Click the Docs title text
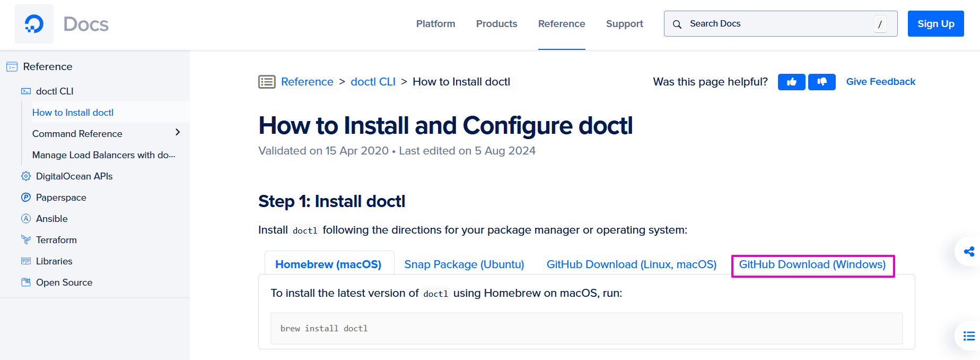This screenshot has height=360, width=980. click(x=86, y=24)
